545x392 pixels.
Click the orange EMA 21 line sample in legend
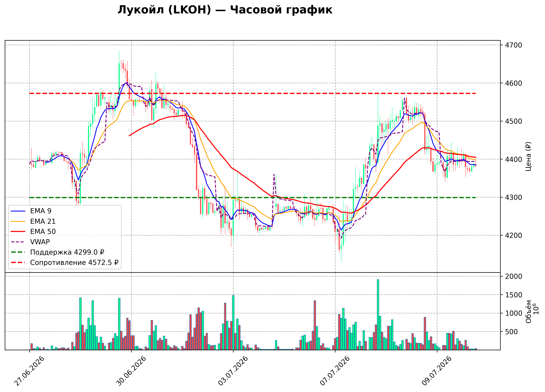[x=18, y=221]
